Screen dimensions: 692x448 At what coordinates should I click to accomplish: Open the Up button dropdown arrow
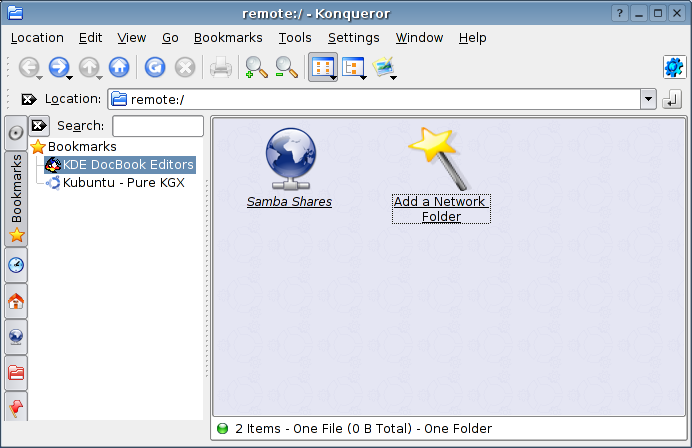99,78
